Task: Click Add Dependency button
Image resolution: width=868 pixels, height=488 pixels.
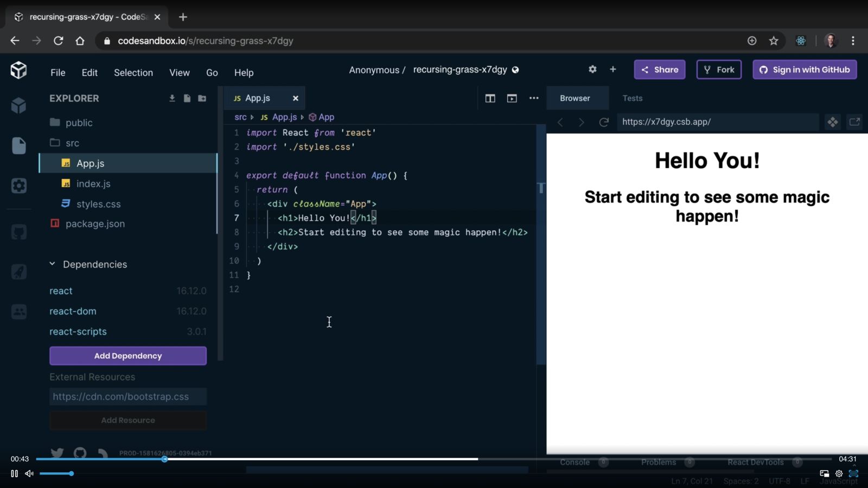Action: 128,356
